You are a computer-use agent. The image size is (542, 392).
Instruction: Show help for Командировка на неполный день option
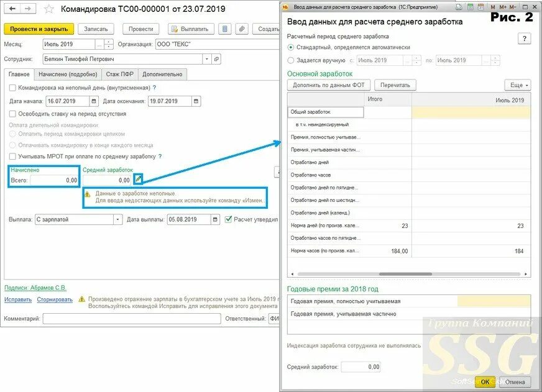(x=155, y=88)
